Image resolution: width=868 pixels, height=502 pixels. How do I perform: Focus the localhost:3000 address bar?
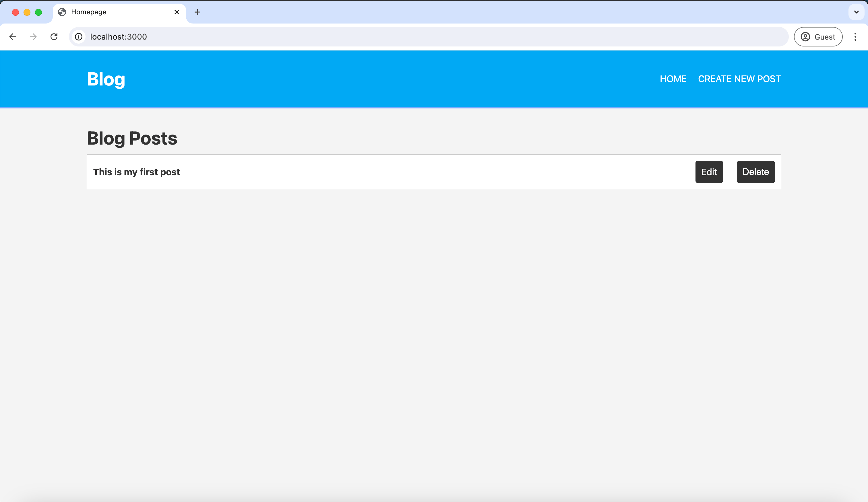pyautogui.click(x=429, y=37)
